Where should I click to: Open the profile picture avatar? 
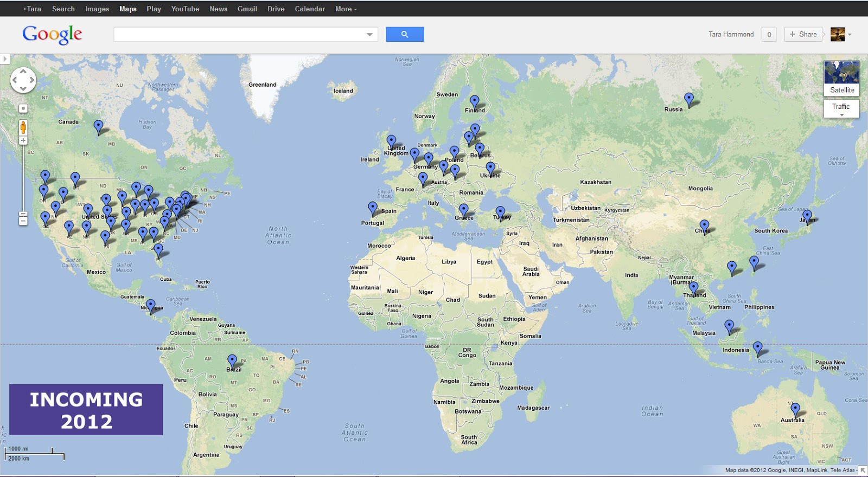[838, 34]
